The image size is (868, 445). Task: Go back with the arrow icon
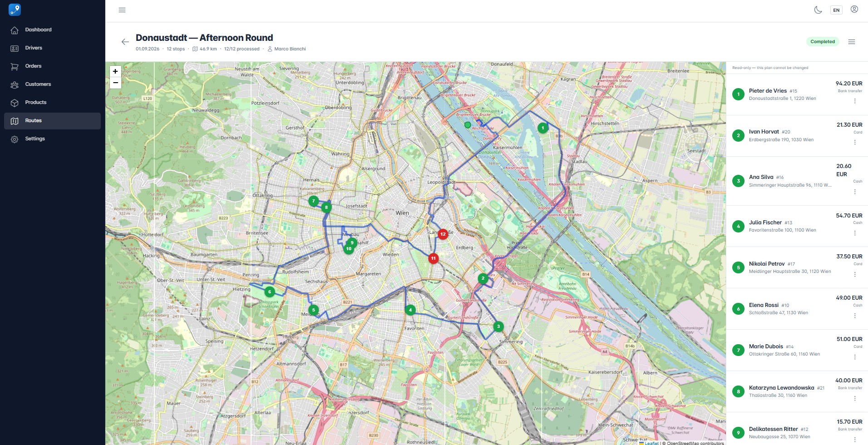[x=125, y=42]
